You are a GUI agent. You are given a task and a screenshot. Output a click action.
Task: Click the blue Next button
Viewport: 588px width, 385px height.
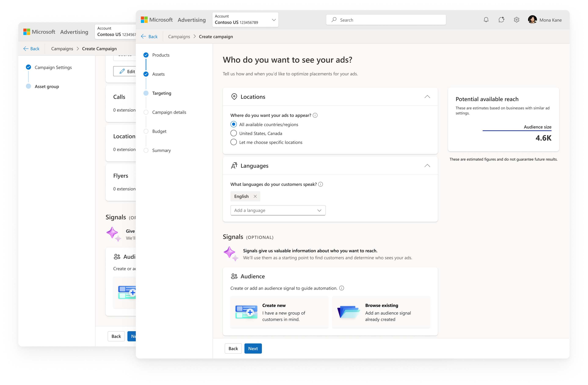[253, 348]
